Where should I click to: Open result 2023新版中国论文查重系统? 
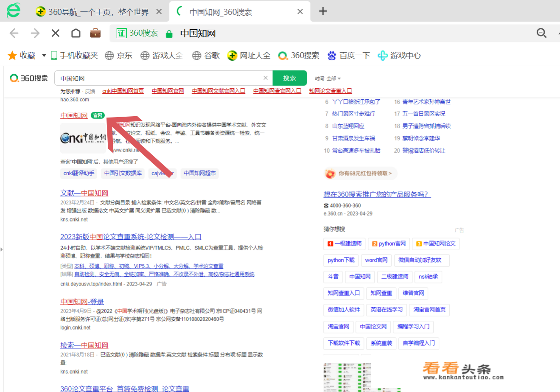coord(131,237)
